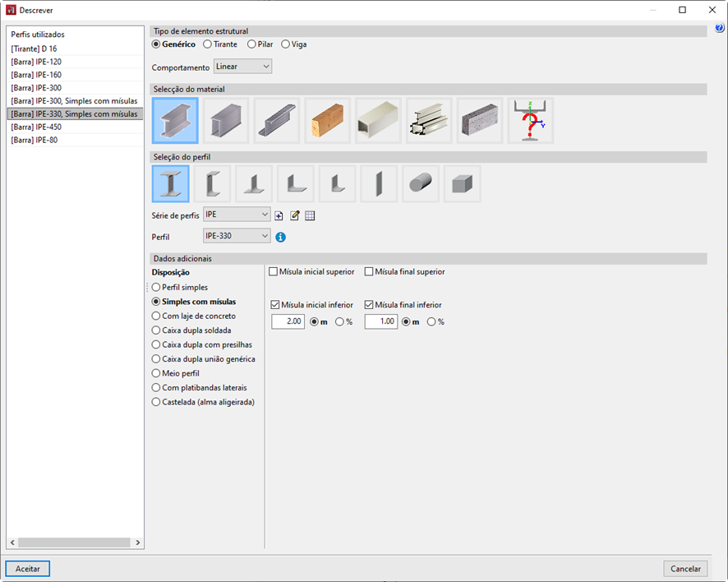Select the square bar profile icon
This screenshot has width=728, height=582.
point(462,183)
